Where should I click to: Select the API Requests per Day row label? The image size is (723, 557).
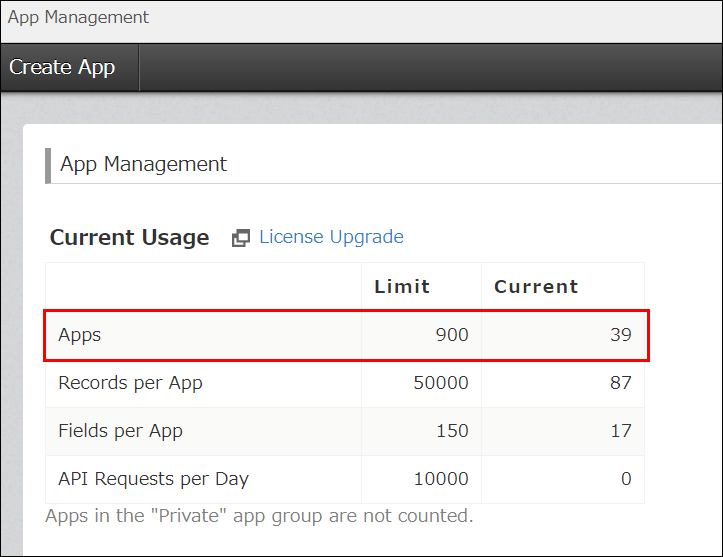[153, 479]
